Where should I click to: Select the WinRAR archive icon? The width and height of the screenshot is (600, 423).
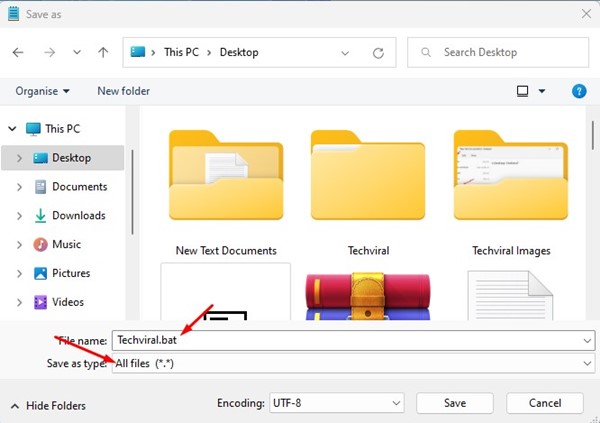pos(368,296)
